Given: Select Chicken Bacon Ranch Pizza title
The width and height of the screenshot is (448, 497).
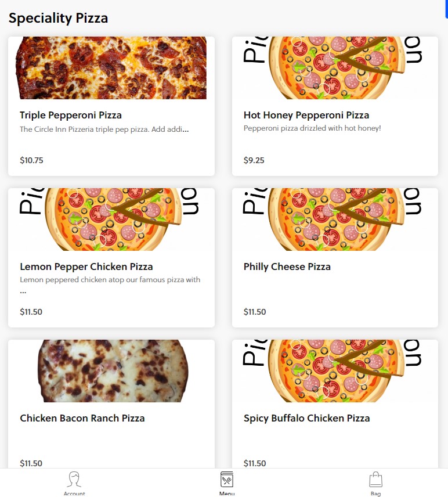Looking at the screenshot, I should click(82, 418).
